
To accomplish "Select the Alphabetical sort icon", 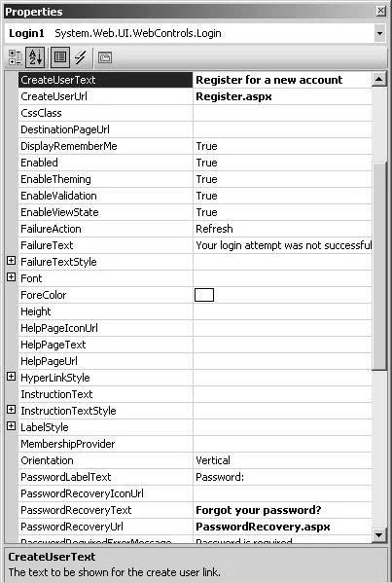I will [35, 57].
